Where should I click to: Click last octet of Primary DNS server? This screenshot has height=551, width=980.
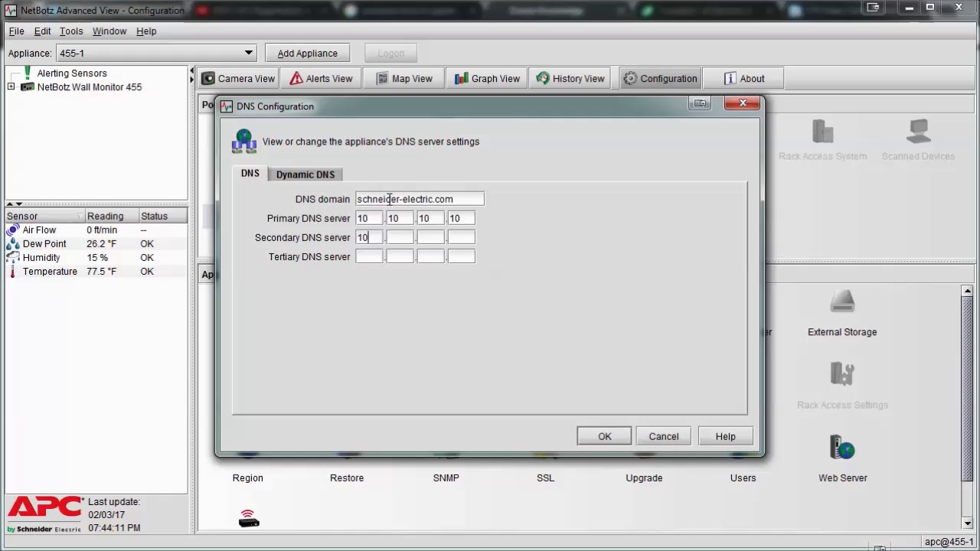coord(461,218)
